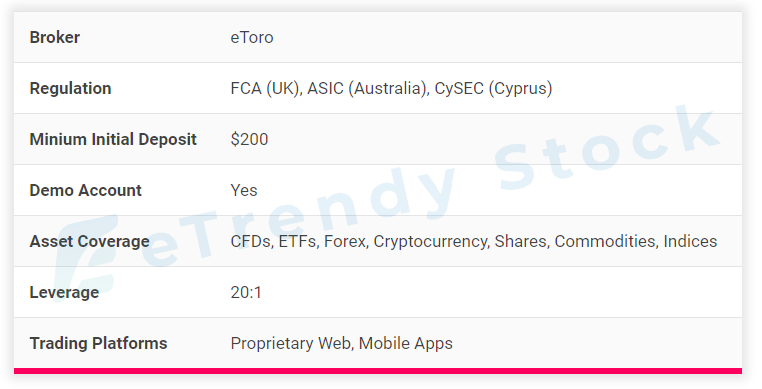The width and height of the screenshot is (762, 389).
Task: Click the eTrendy Stock watermark logo icon
Action: click(86, 258)
